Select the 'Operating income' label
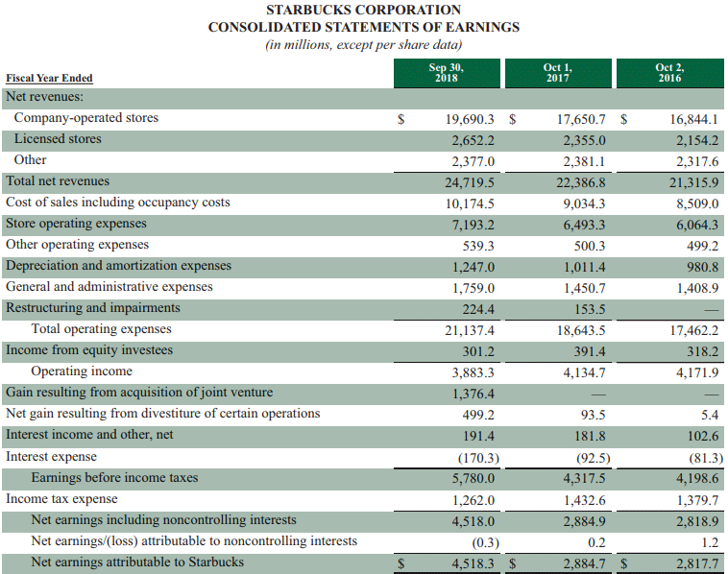Image resolution: width=728 pixels, height=574 pixels. tap(82, 371)
